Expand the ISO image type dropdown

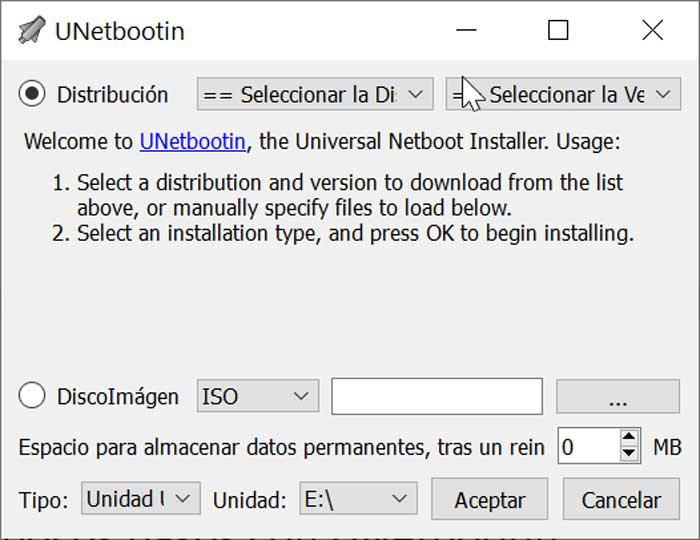(x=258, y=396)
